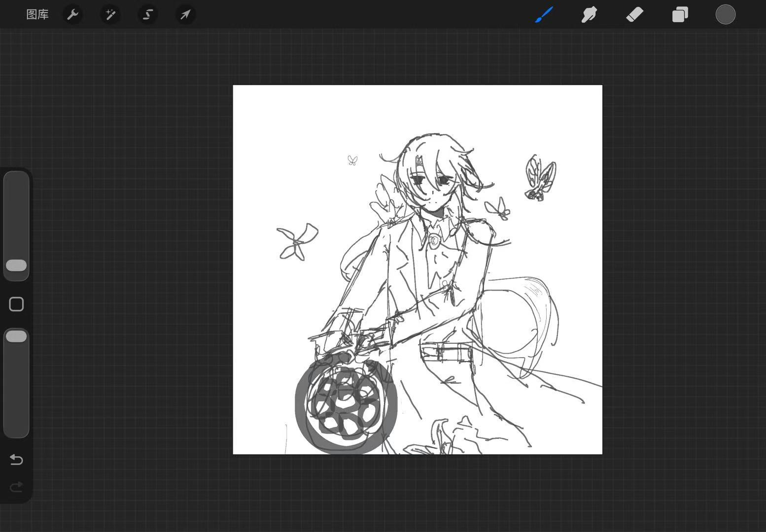Redo the undone stroke
Screen dimensions: 766x532
click(16, 487)
